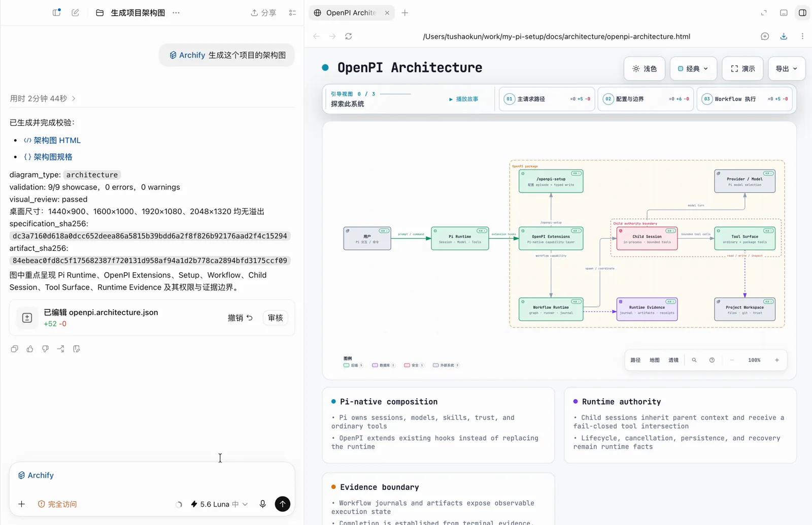Go back in the preview browser
This screenshot has width=812, height=525.
click(x=316, y=36)
